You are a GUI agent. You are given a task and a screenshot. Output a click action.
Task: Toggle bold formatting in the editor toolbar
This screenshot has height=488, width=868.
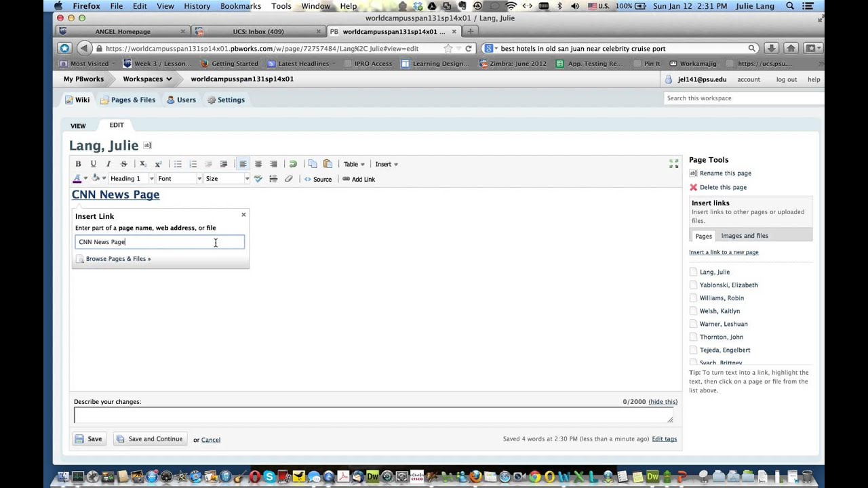click(x=78, y=164)
